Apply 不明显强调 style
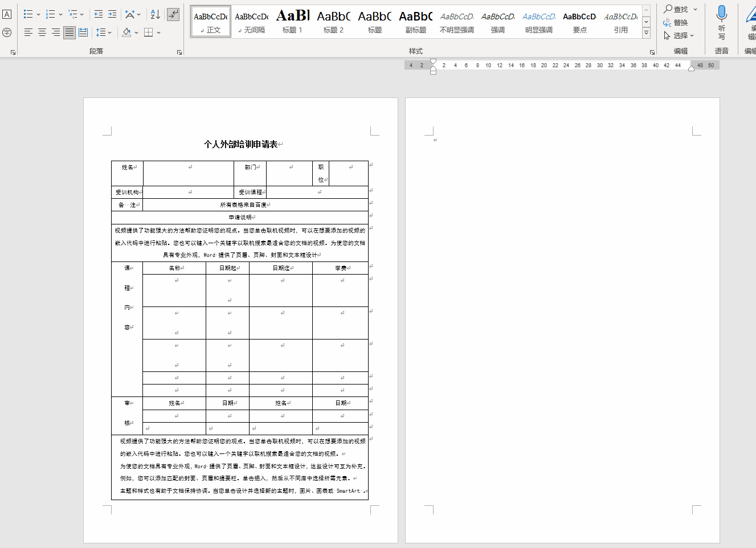 click(457, 22)
